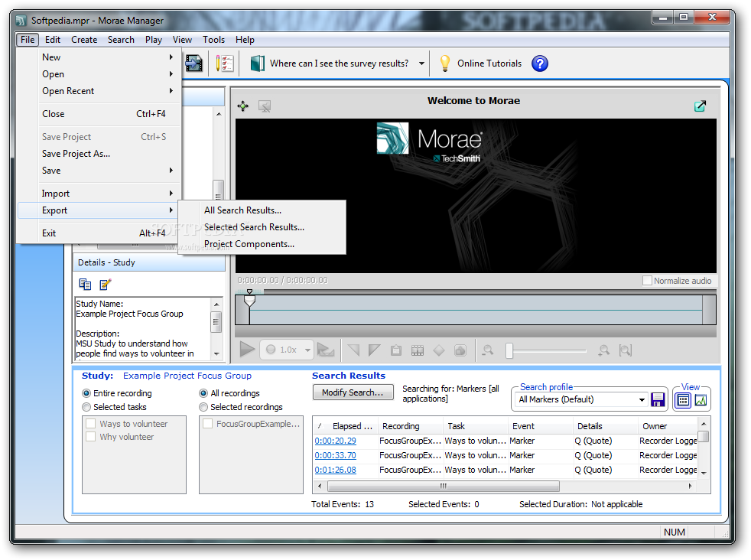Click the Recording column header
The height and width of the screenshot is (560, 751).
point(410,426)
